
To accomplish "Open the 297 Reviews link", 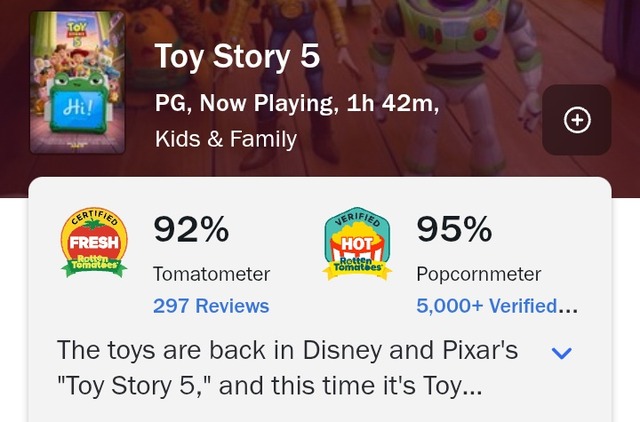I will point(211,306).
